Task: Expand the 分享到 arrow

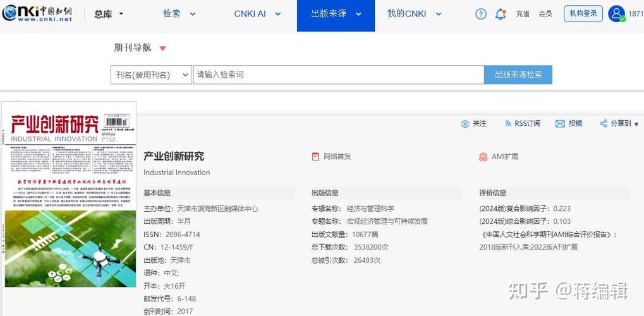Action: click(x=636, y=124)
